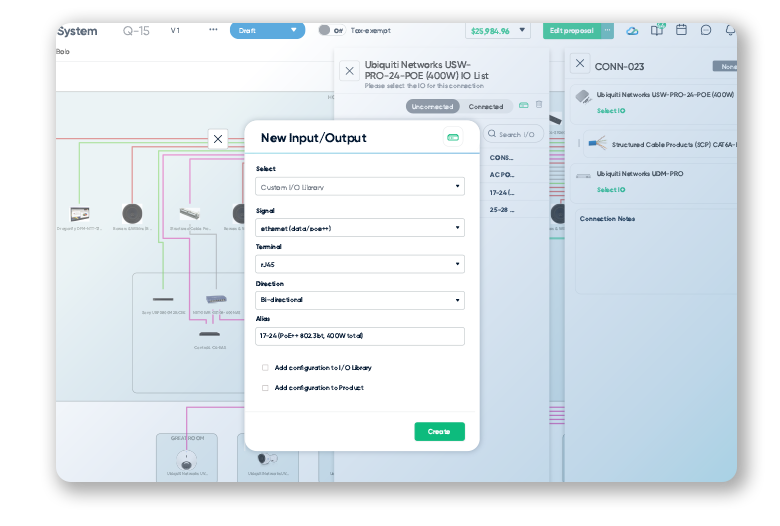Click the green Create button
The image size is (780, 526).
pos(439,432)
